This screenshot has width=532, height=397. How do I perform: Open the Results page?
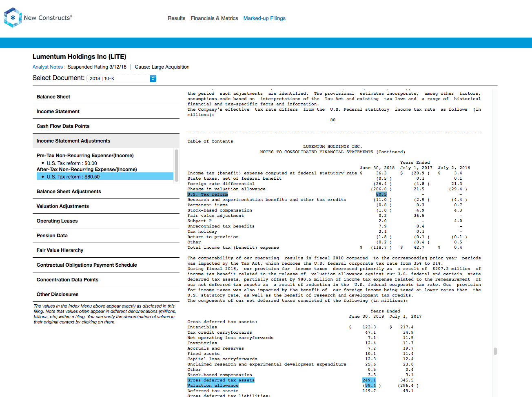tap(176, 18)
